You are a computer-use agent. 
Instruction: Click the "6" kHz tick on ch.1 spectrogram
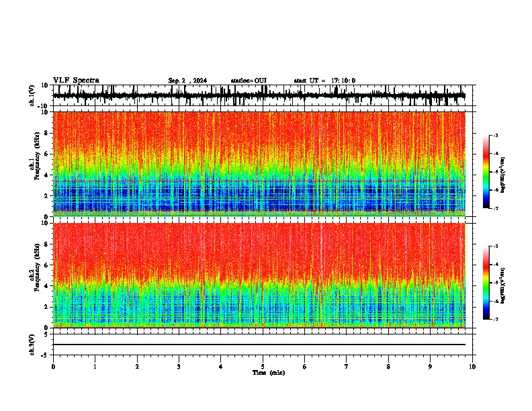point(46,154)
